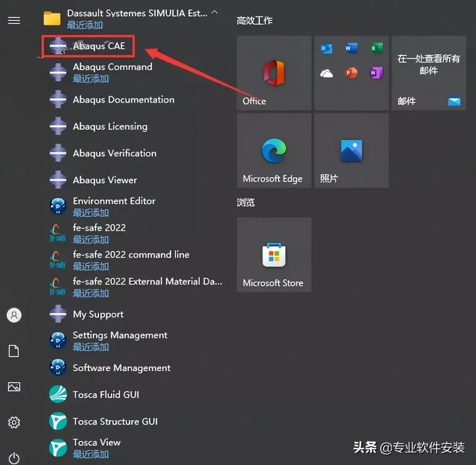Click the 高效工作 group header
Screen dimensions: 476x465
tap(254, 21)
